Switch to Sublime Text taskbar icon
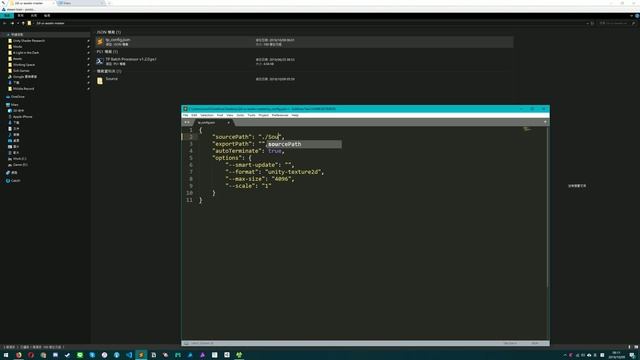Viewport: 640px width, 360px height. (141, 355)
